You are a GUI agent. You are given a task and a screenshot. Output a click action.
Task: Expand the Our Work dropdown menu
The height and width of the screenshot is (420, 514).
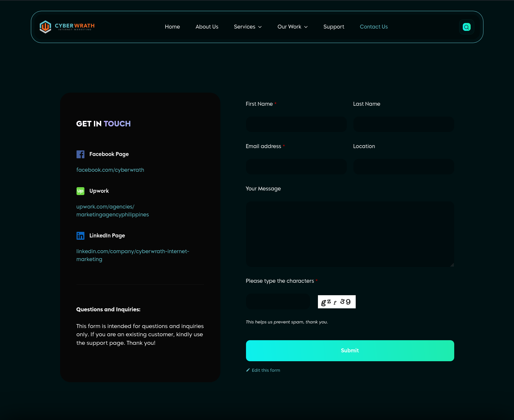pos(292,27)
